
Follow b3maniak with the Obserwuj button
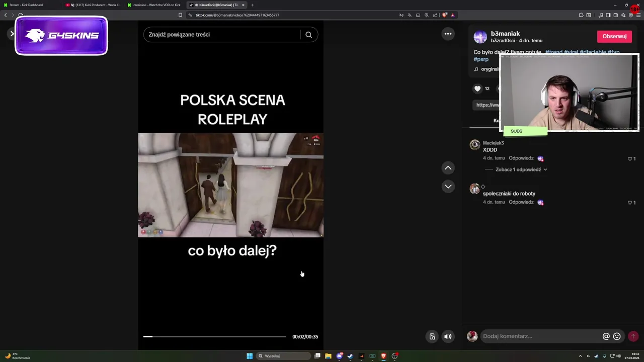pyautogui.click(x=614, y=36)
